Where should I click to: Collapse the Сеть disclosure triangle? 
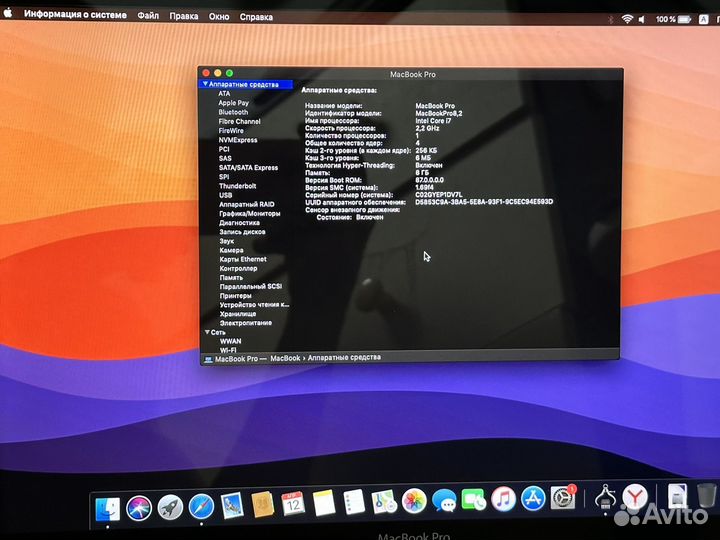207,332
